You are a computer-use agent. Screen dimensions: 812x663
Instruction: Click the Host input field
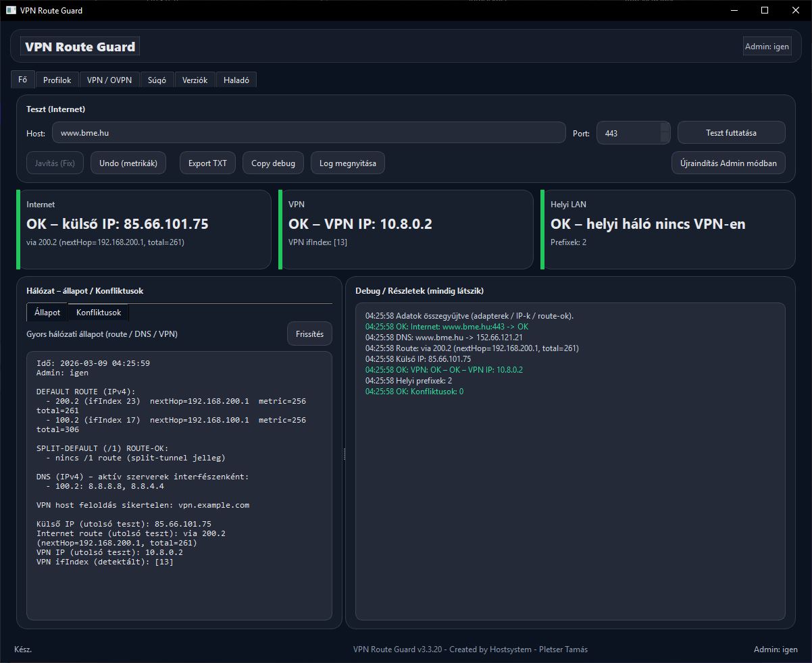pos(308,133)
